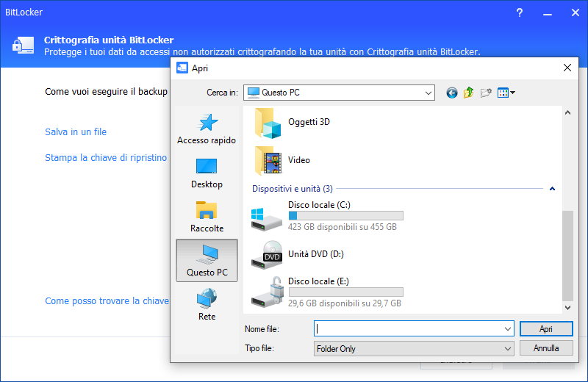Screen dimensions: 588x382
Task: Click the Annulla button
Action: point(546,348)
